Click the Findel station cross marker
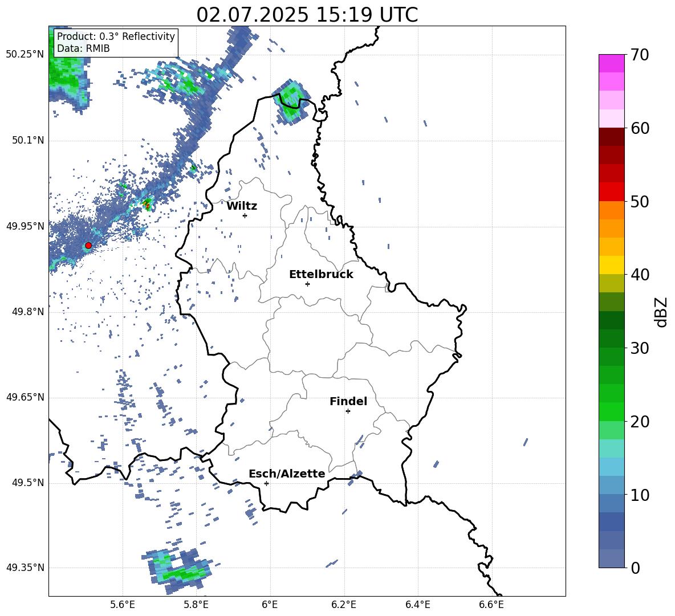 (x=348, y=411)
